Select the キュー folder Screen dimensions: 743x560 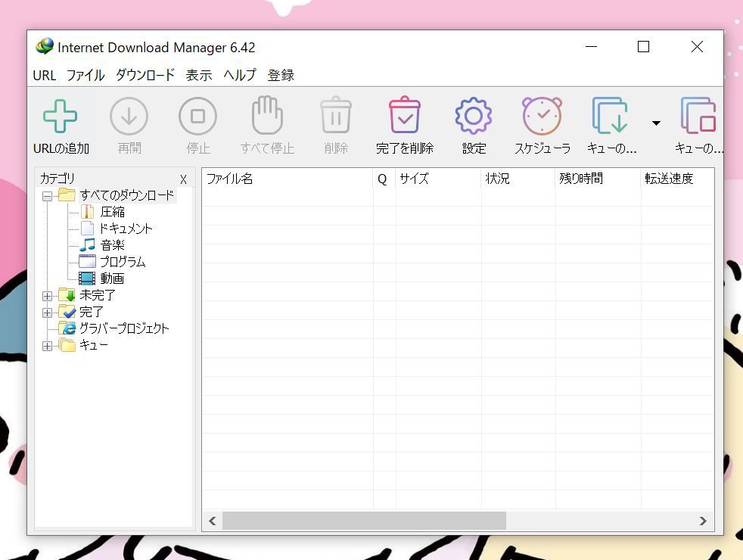(x=93, y=344)
